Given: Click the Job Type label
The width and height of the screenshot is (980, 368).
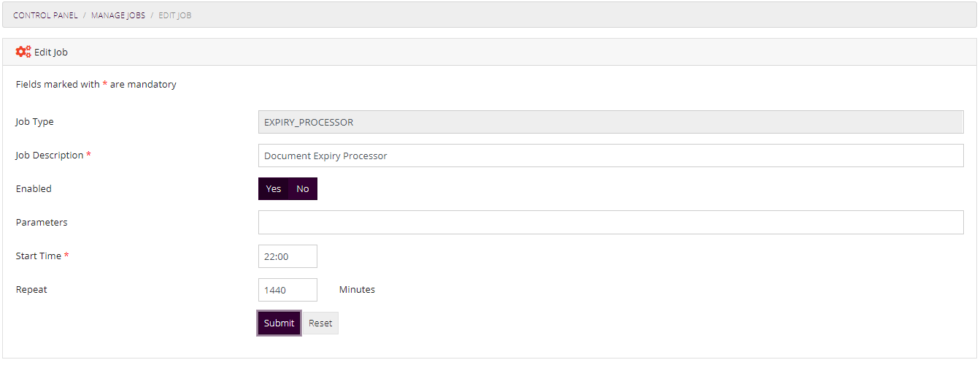Looking at the screenshot, I should [x=34, y=122].
